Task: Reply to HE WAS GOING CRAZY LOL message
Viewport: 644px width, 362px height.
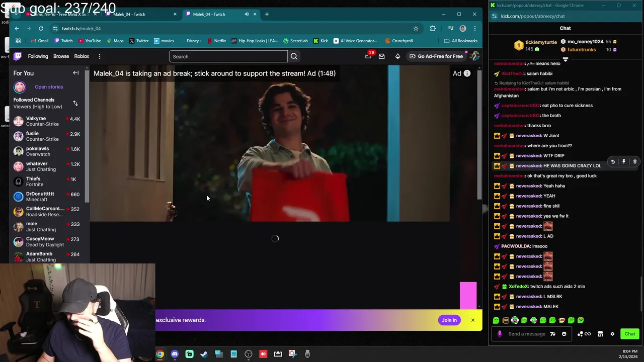Action: [x=613, y=162]
